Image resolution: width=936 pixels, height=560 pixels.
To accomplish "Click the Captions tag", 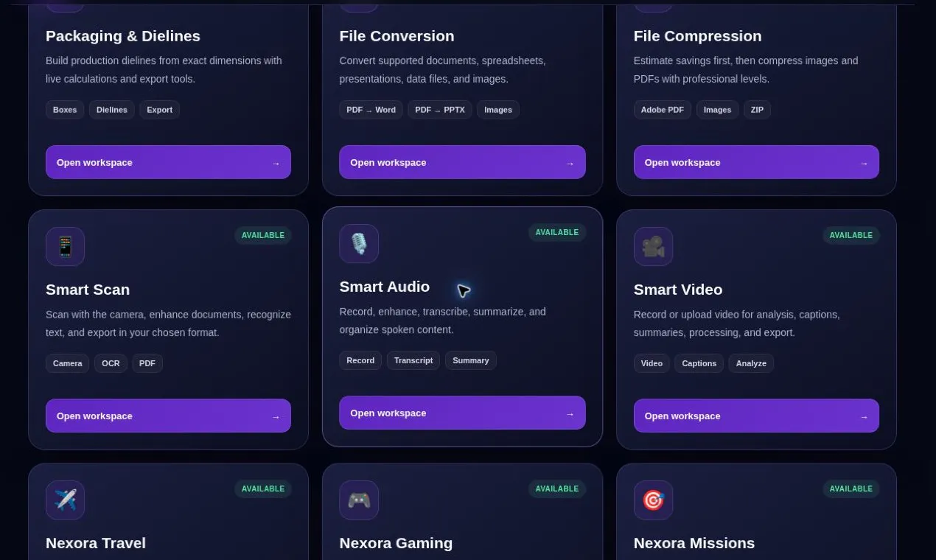I will pyautogui.click(x=699, y=363).
